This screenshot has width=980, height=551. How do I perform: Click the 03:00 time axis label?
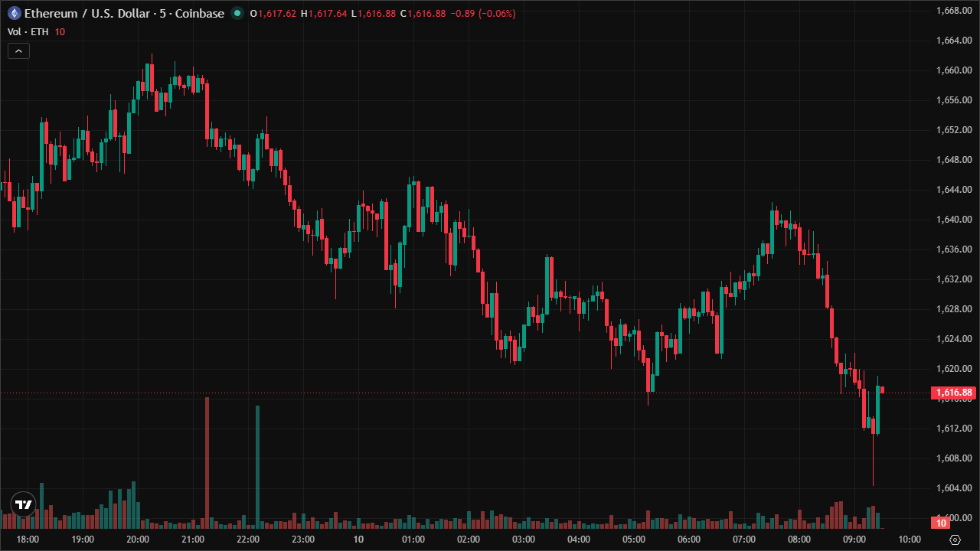coord(524,540)
